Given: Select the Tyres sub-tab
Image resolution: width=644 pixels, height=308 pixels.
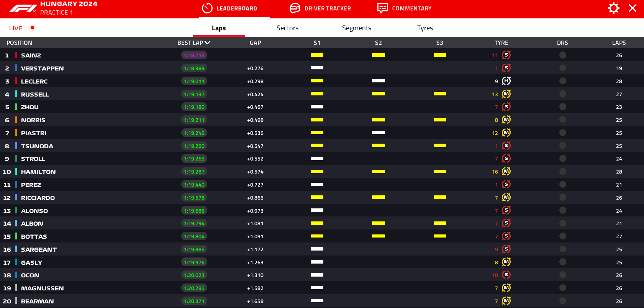Looking at the screenshot, I should [x=425, y=28].
